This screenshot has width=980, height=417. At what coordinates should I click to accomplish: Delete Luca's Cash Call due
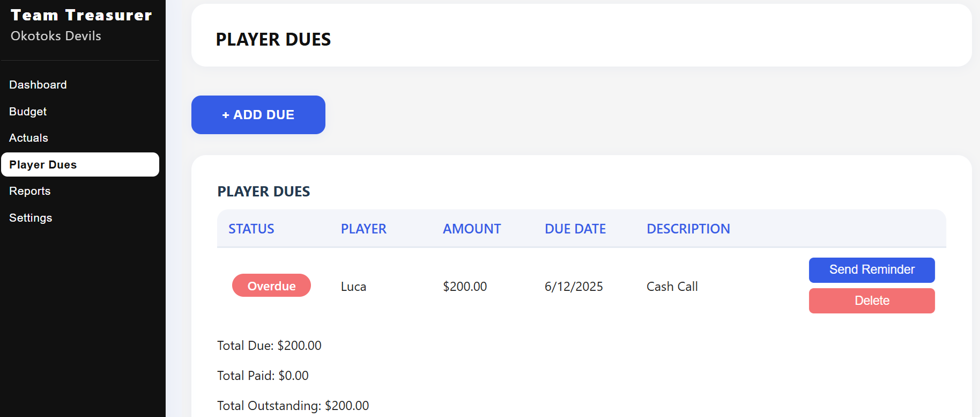pyautogui.click(x=872, y=301)
